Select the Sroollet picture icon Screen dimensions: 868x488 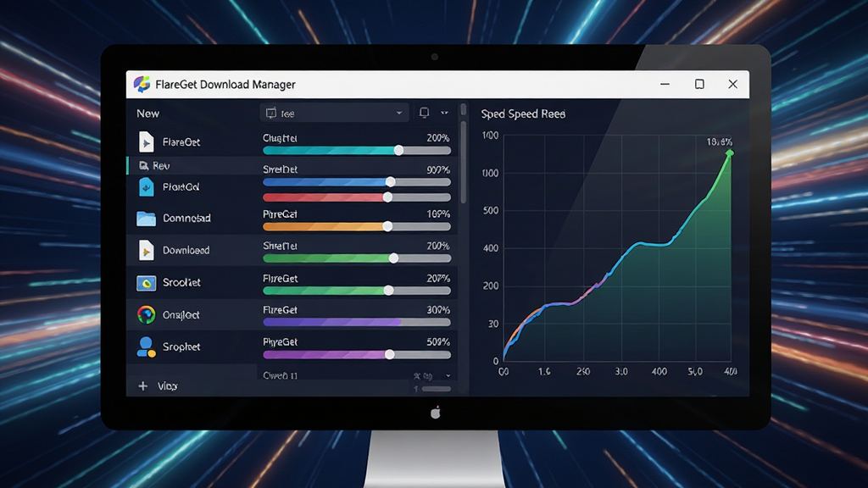tap(146, 283)
